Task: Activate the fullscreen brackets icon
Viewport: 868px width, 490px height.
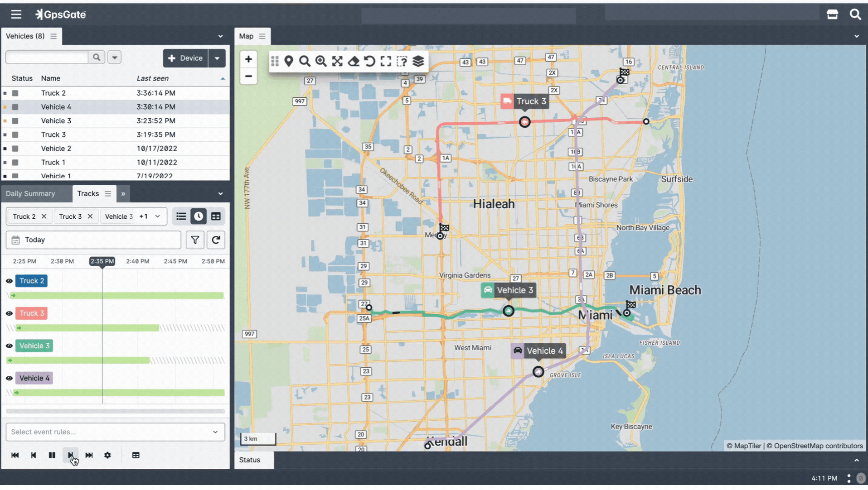Action: pyautogui.click(x=386, y=61)
